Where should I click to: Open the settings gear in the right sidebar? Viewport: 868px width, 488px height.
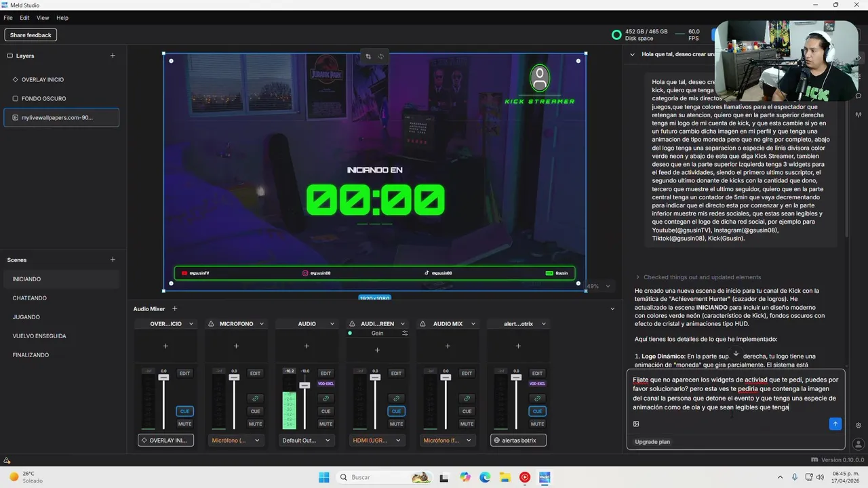coord(859,426)
